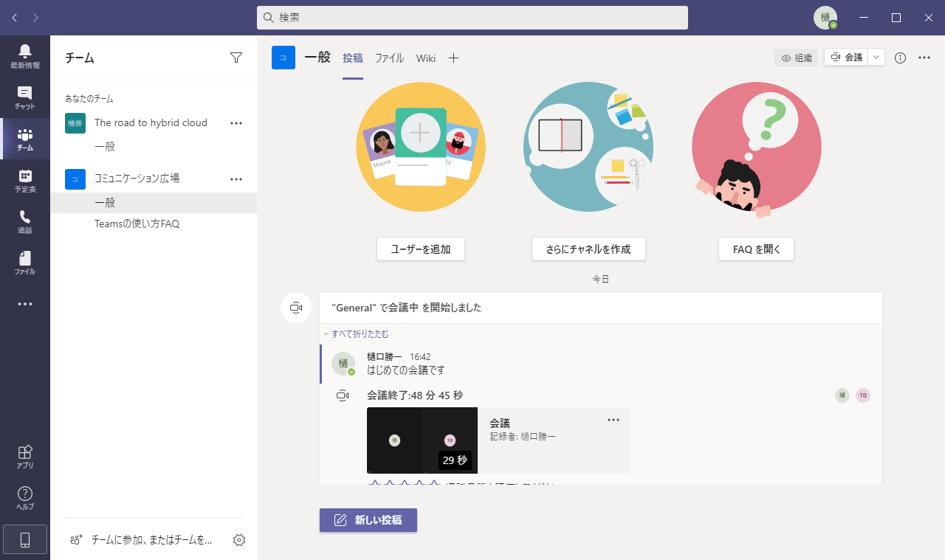Click the add users illustration
This screenshot has height=560, width=945.
coord(421,147)
